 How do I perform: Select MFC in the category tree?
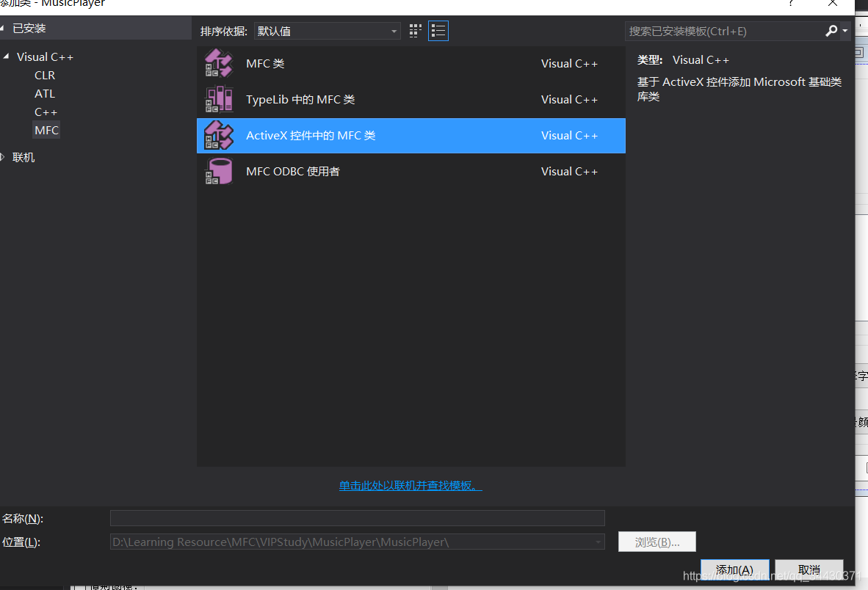[x=46, y=130]
